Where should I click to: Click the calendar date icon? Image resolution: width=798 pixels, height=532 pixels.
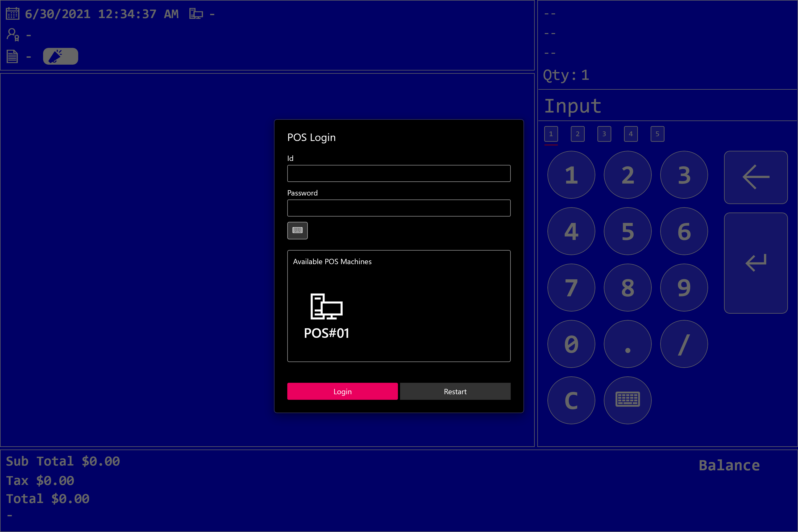(13, 14)
